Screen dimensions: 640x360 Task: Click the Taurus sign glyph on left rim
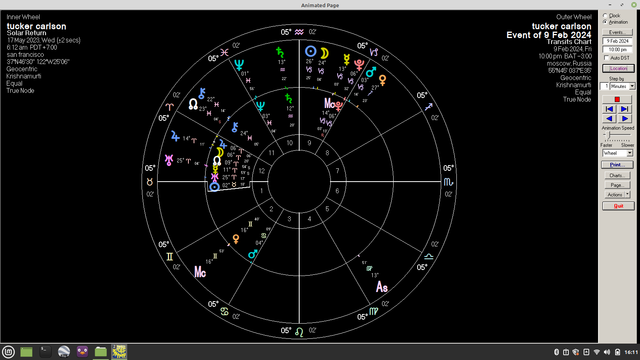150,182
